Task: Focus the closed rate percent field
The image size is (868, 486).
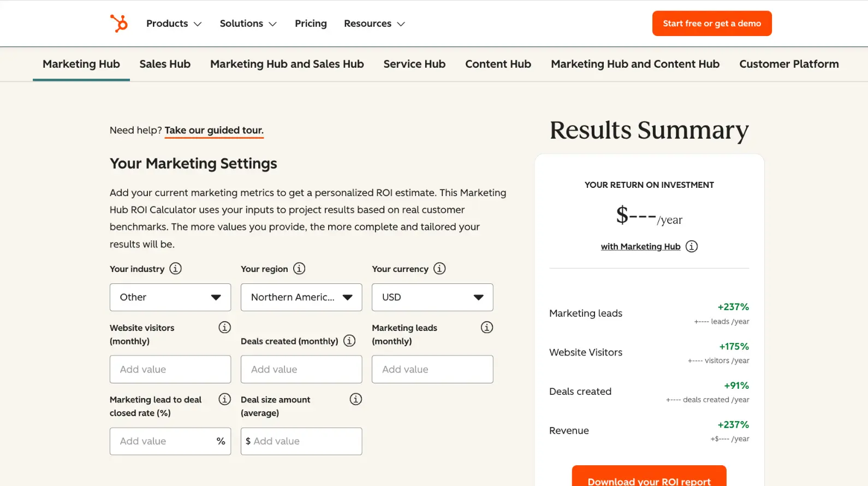Action: [x=170, y=441]
